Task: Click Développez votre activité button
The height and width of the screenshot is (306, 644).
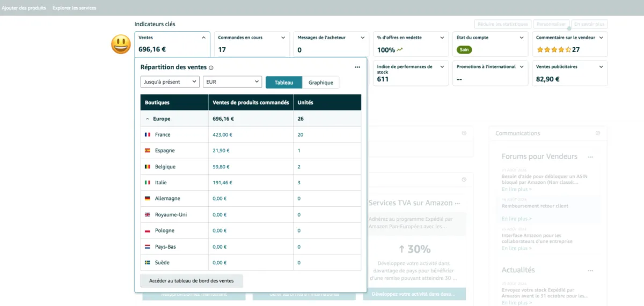Action: point(414,294)
